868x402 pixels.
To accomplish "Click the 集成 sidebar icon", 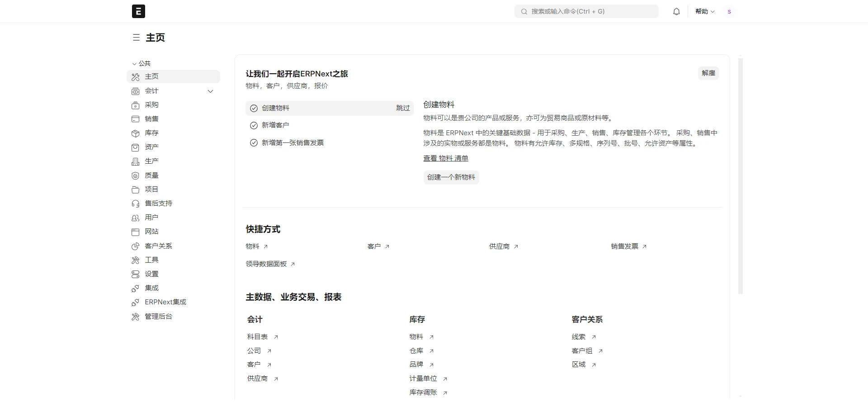I will click(135, 288).
